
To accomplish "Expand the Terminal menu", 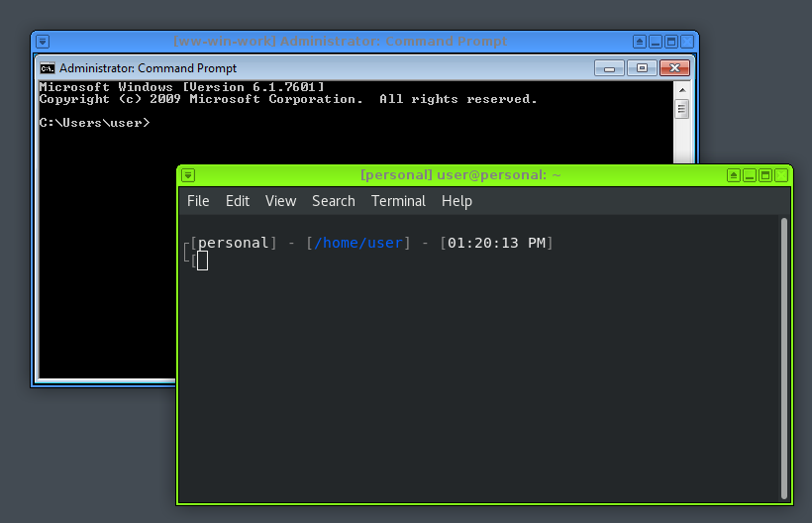I will pyautogui.click(x=398, y=201).
